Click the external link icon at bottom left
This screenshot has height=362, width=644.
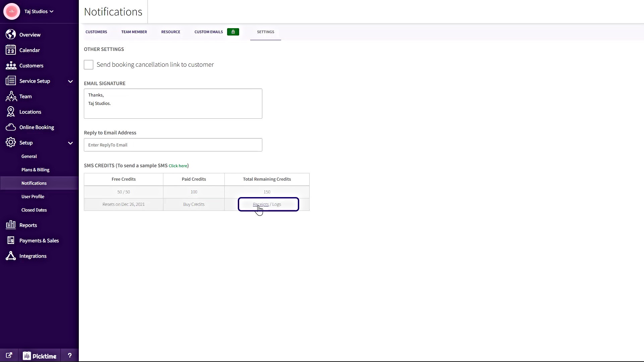(9, 355)
